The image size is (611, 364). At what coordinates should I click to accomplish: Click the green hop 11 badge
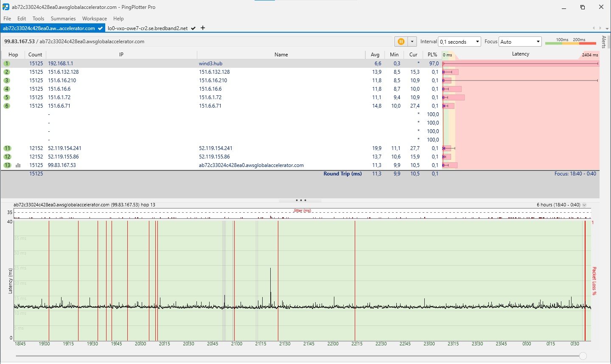pos(7,148)
